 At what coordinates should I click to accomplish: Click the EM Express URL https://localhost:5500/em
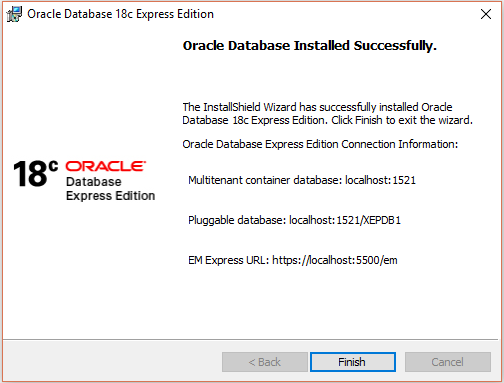point(293,260)
